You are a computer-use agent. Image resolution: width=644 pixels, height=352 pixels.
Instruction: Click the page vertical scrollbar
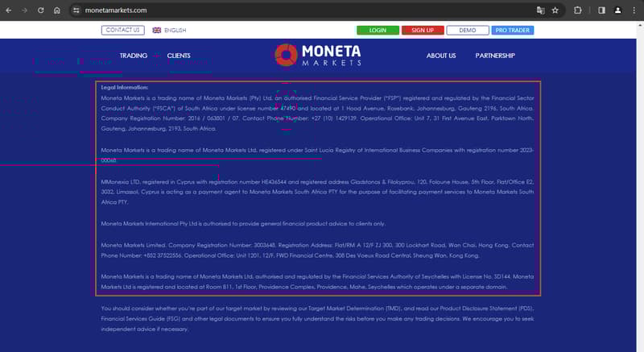pyautogui.click(x=640, y=186)
